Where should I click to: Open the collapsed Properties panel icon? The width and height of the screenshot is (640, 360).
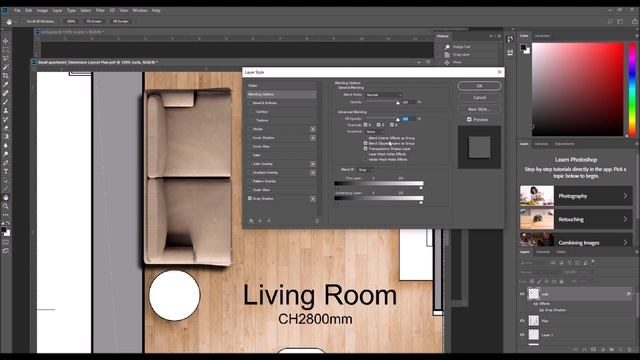(510, 53)
